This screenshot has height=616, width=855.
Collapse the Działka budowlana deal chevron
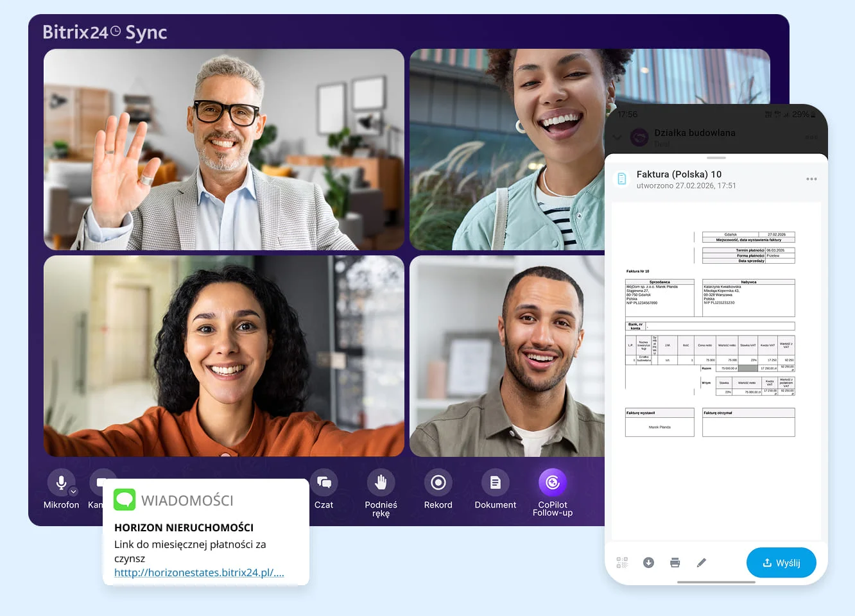pos(617,137)
